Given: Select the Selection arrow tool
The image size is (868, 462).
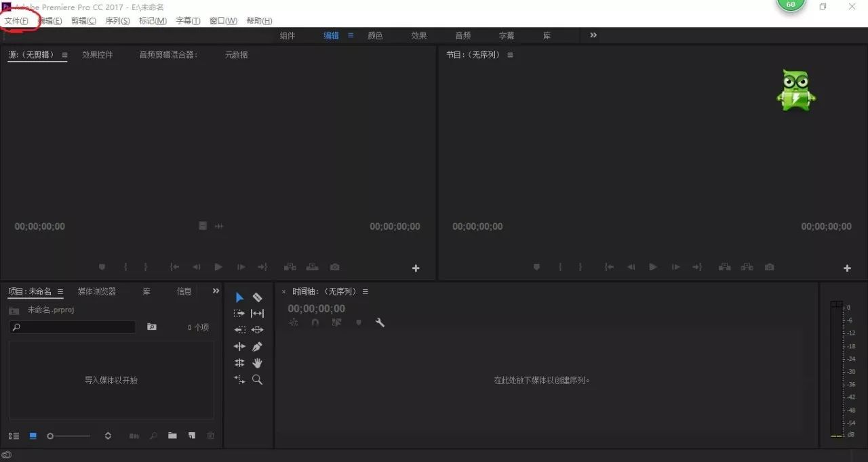Looking at the screenshot, I should click(x=239, y=297).
